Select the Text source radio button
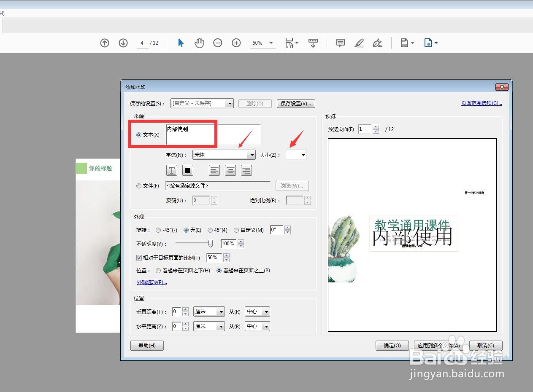 click(139, 135)
